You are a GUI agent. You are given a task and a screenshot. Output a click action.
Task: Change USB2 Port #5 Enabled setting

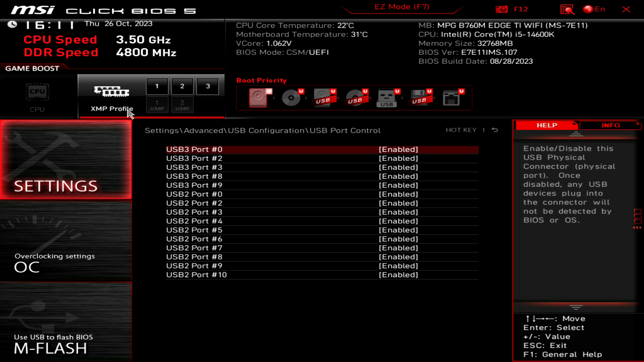coord(398,230)
